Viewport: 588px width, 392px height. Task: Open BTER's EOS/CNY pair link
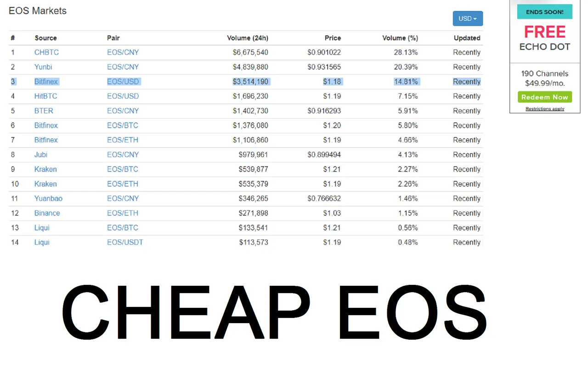123,111
